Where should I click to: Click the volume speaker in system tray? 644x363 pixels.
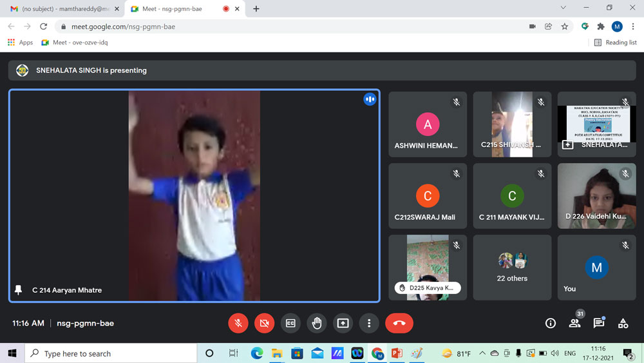tap(554, 353)
